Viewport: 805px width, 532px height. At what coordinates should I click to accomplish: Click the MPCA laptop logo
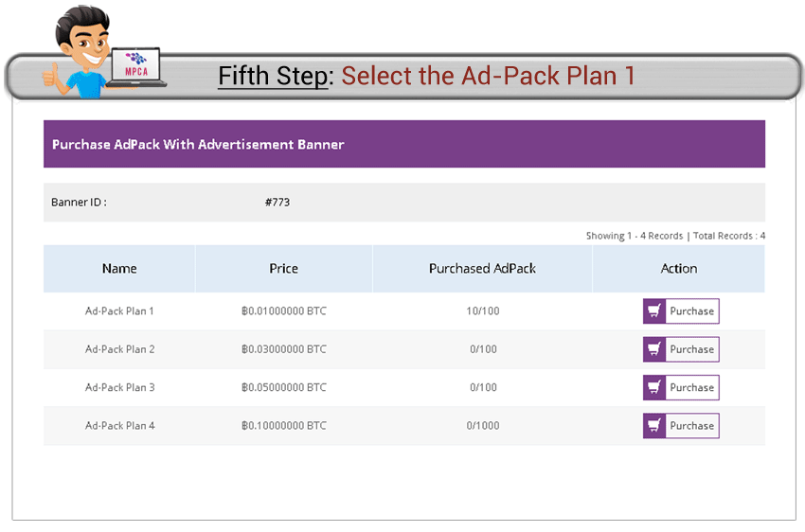coord(136,66)
